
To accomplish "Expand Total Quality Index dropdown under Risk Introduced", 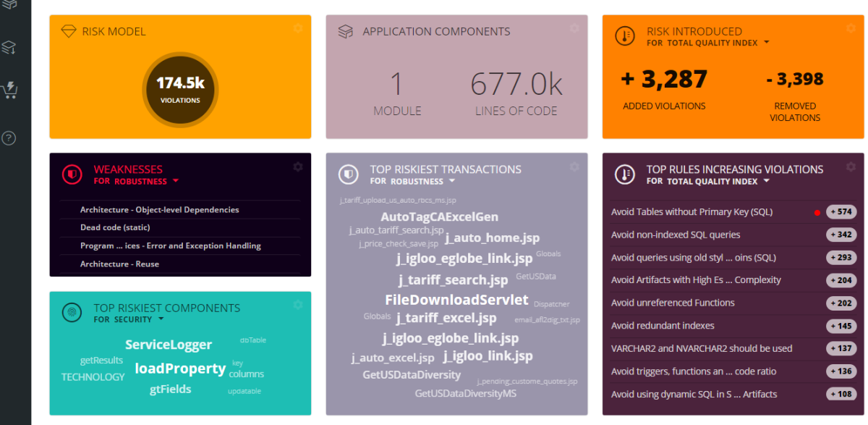I will click(767, 43).
